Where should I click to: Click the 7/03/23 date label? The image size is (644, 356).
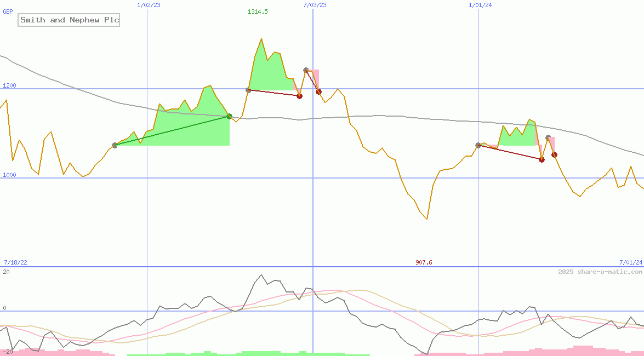(x=315, y=5)
